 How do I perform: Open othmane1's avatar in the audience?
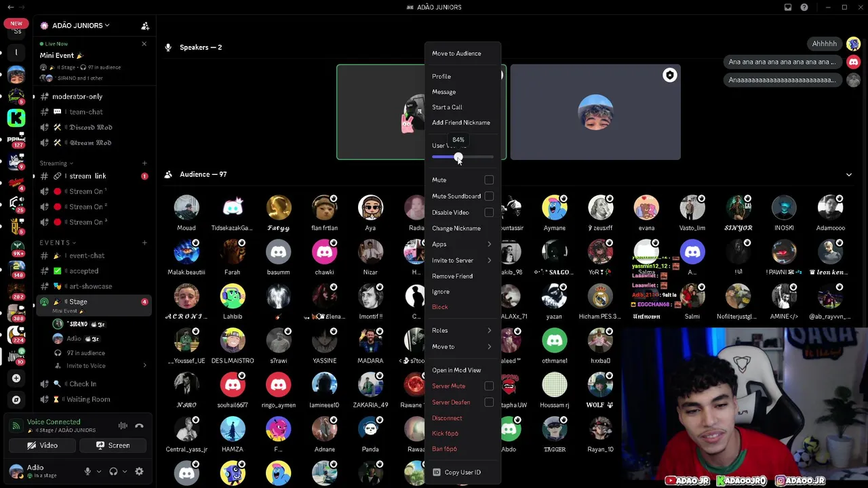point(554,341)
